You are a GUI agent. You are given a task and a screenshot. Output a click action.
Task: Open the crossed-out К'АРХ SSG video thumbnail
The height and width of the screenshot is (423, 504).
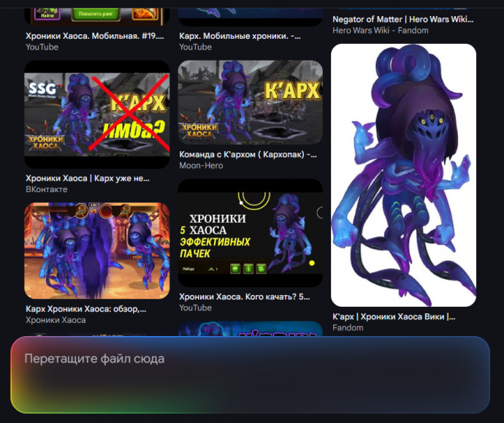[x=96, y=114]
